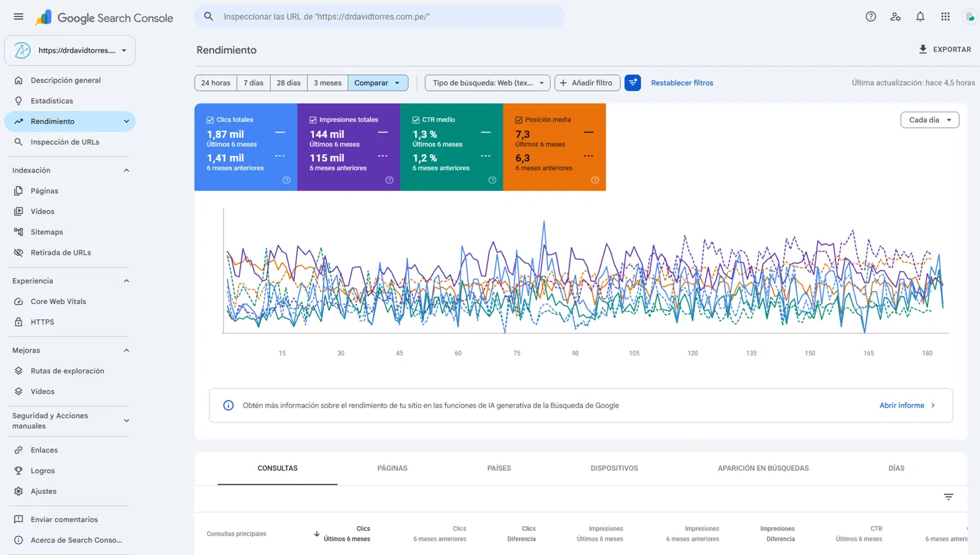The height and width of the screenshot is (555, 980).
Task: Click the help icon on Posición media card
Action: coord(595,180)
